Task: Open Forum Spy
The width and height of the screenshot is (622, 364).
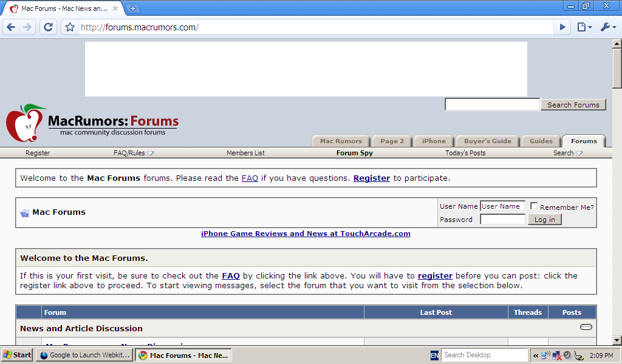Action: tap(355, 153)
